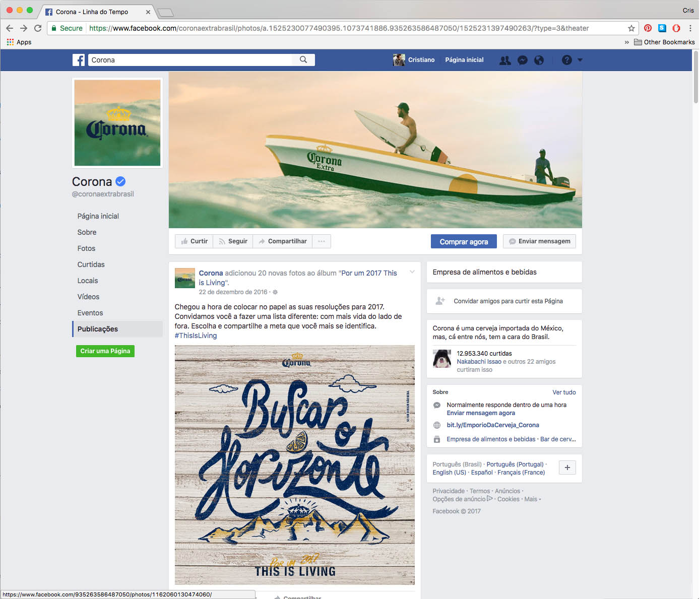Open the Buscar o Horizonte post image

295,465
